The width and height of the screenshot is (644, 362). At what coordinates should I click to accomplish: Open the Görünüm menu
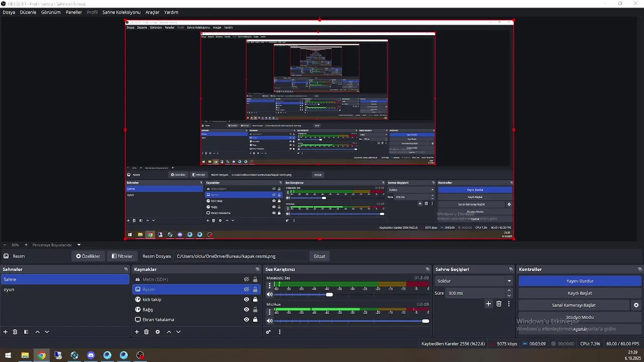click(51, 12)
